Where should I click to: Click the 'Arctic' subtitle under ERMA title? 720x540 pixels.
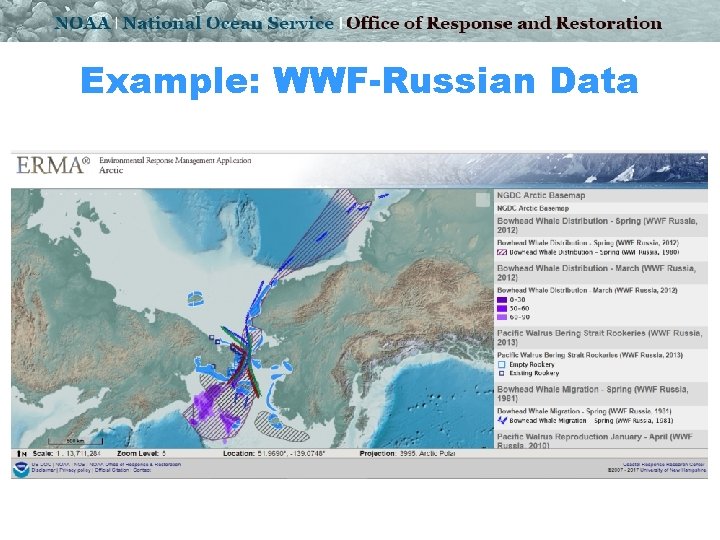[111, 170]
